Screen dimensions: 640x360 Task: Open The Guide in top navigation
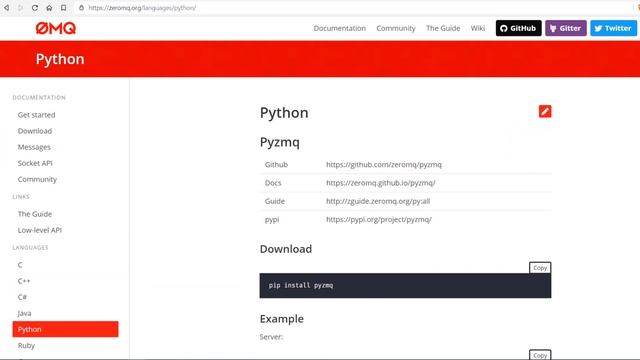pos(443,28)
